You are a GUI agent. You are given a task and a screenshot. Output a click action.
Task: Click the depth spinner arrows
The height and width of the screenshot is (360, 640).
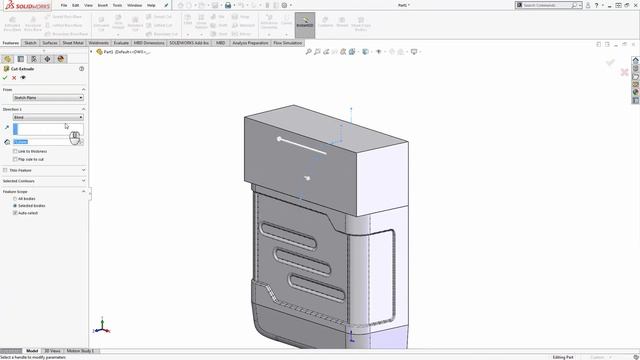81,142
